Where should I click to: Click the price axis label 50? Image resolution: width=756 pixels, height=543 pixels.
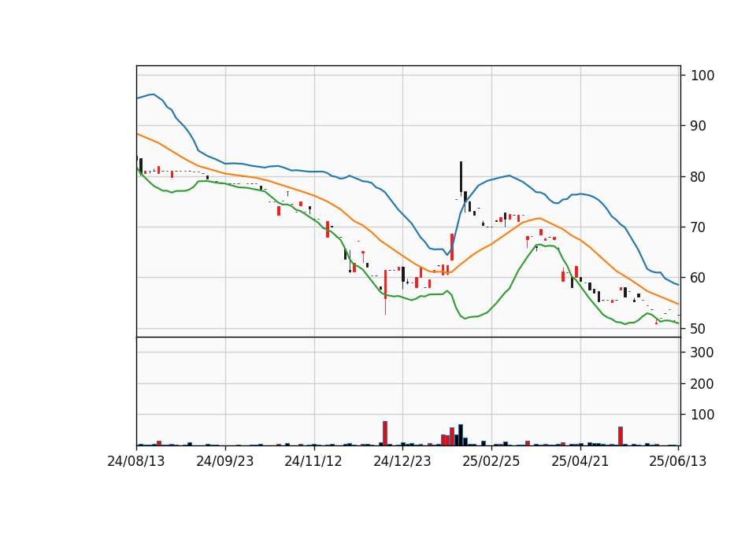699,329
